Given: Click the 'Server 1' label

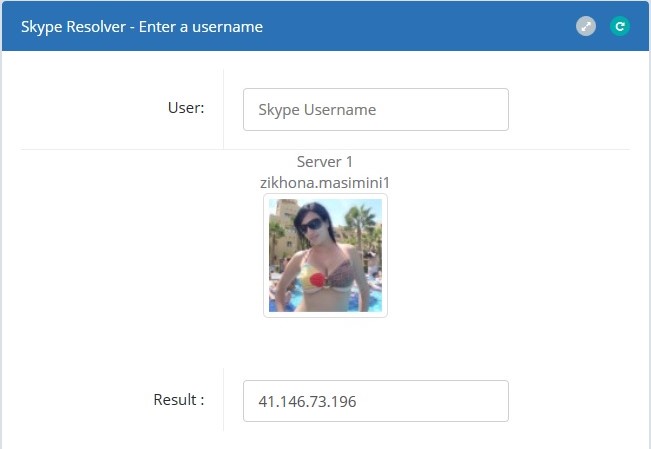Looking at the screenshot, I should point(325,162).
